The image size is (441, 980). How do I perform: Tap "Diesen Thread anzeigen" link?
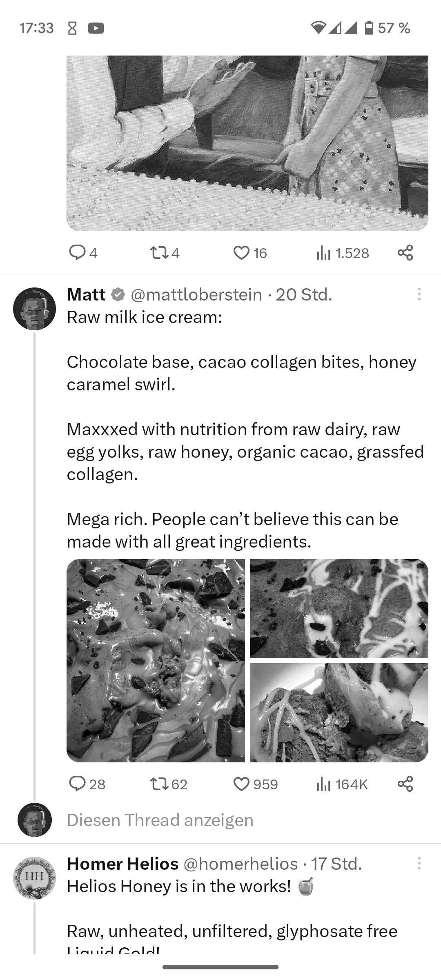point(160,820)
